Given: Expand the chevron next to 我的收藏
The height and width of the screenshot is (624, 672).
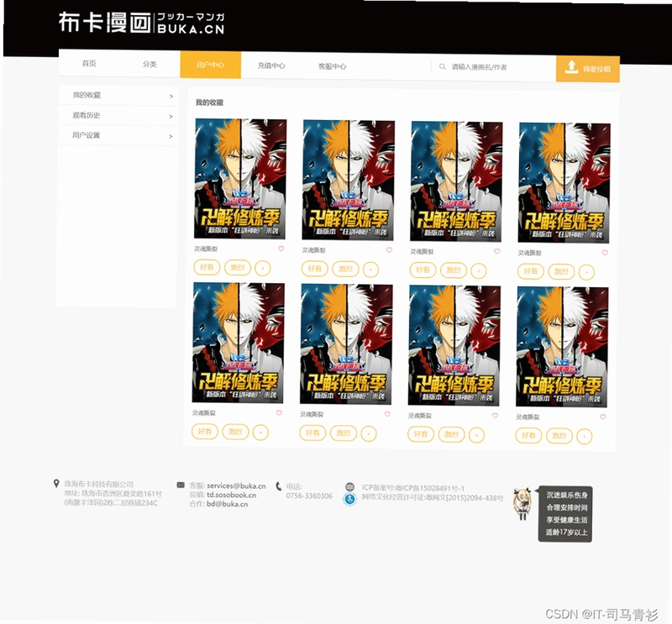Looking at the screenshot, I should click(x=171, y=97).
